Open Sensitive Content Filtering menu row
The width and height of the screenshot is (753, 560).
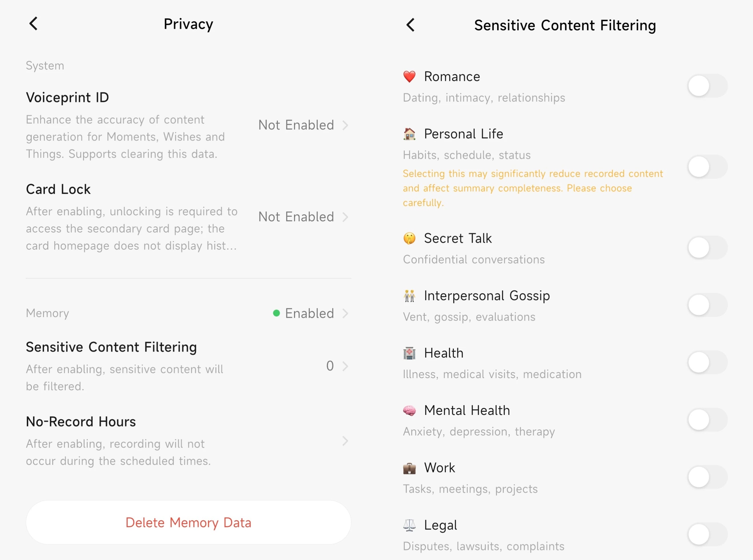(x=188, y=366)
